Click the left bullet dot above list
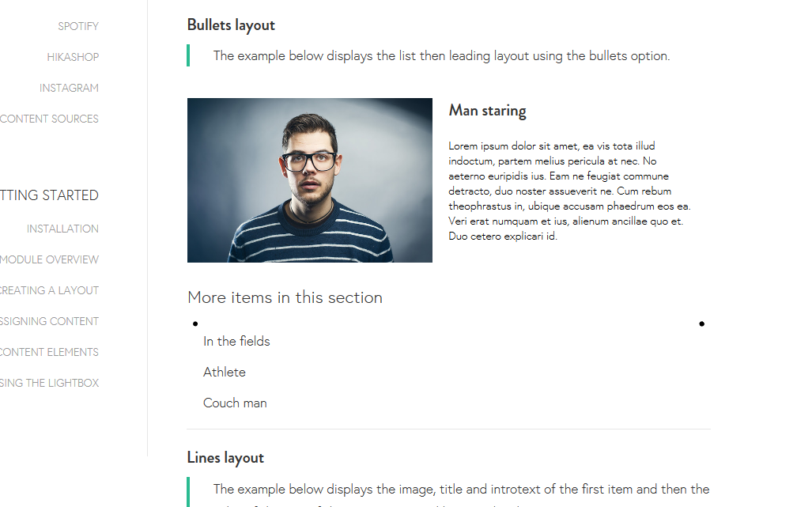This screenshot has width=812, height=507. point(195,324)
